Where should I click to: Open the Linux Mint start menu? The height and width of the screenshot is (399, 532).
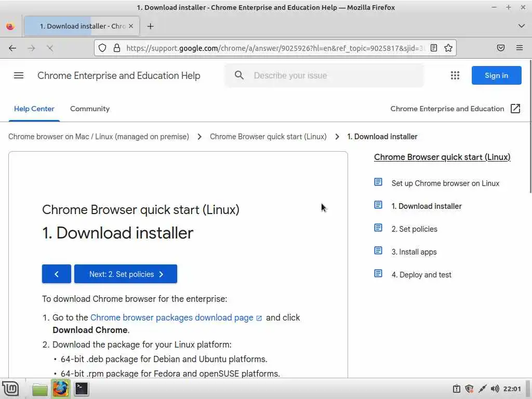click(10, 389)
